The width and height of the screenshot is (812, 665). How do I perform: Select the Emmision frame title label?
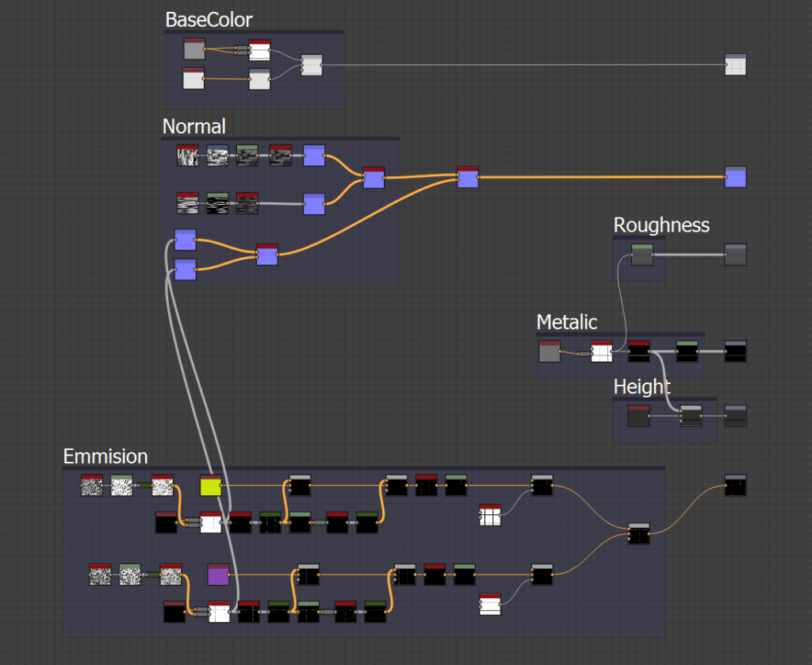[105, 456]
